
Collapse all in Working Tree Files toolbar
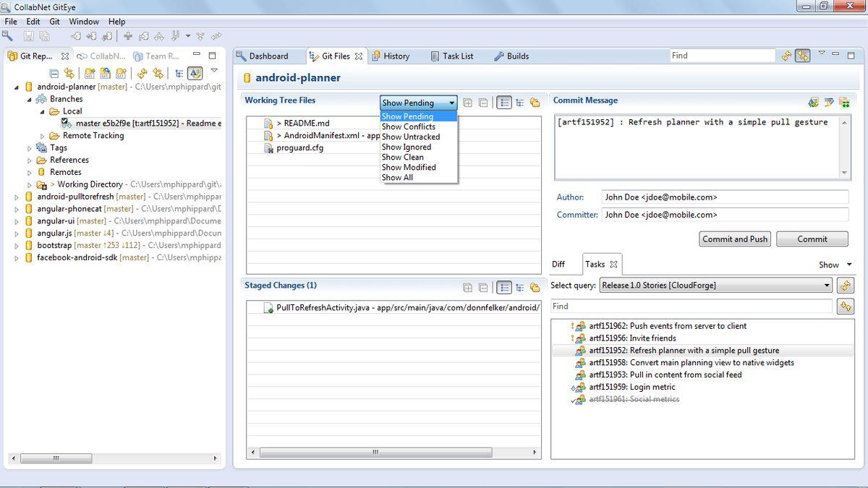[x=483, y=103]
